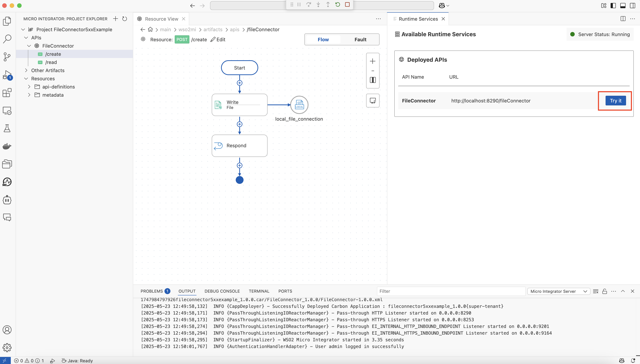Collapse the Project FileConnector5xxExample tree
The width and height of the screenshot is (640, 364).
[x=23, y=30]
